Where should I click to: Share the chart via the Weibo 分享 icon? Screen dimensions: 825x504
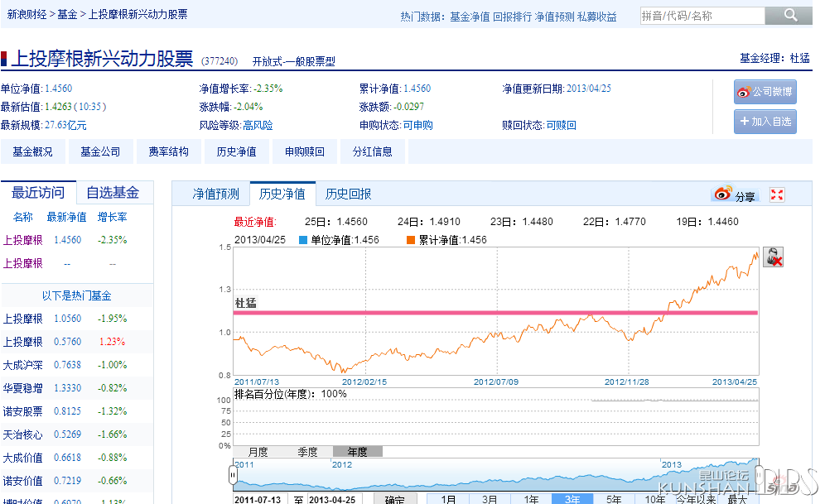(734, 194)
